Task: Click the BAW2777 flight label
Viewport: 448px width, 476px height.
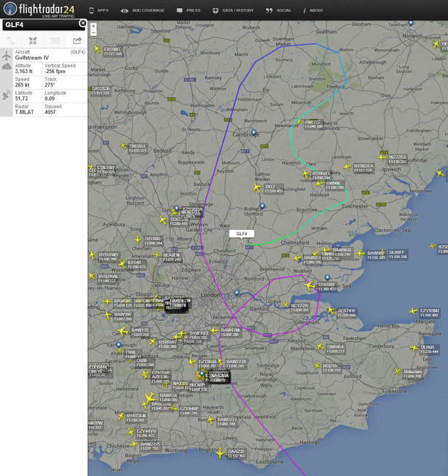Action: pyautogui.click(x=227, y=422)
